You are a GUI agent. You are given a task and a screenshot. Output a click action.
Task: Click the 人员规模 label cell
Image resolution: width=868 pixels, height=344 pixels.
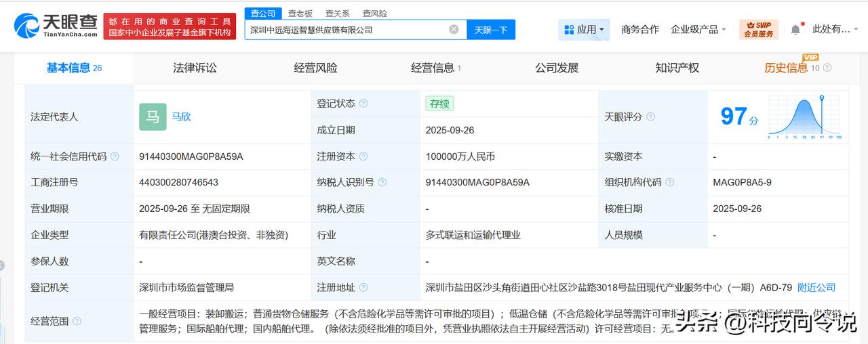pyautogui.click(x=652, y=235)
